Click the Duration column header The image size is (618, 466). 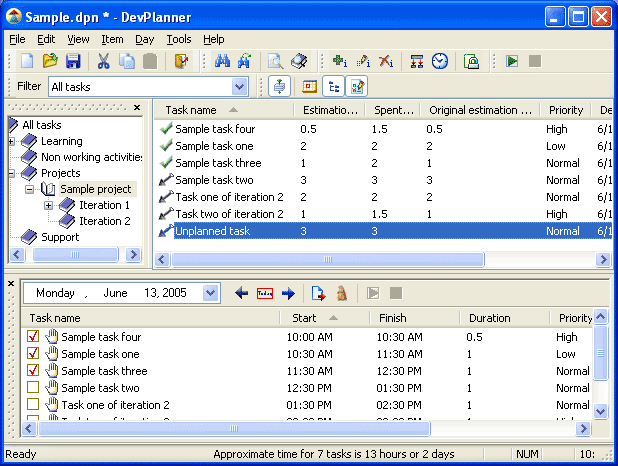point(504,318)
